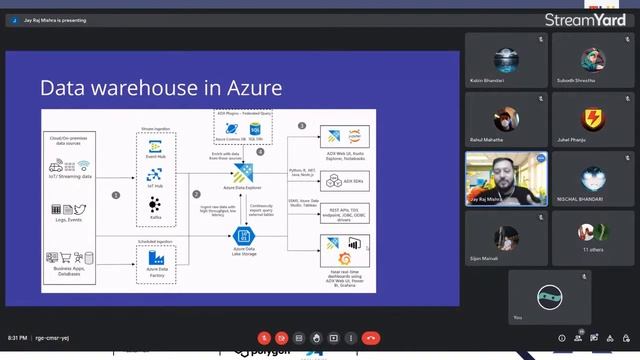Select your own 'You' tile
This screenshot has height=360, width=640.
coord(549,298)
